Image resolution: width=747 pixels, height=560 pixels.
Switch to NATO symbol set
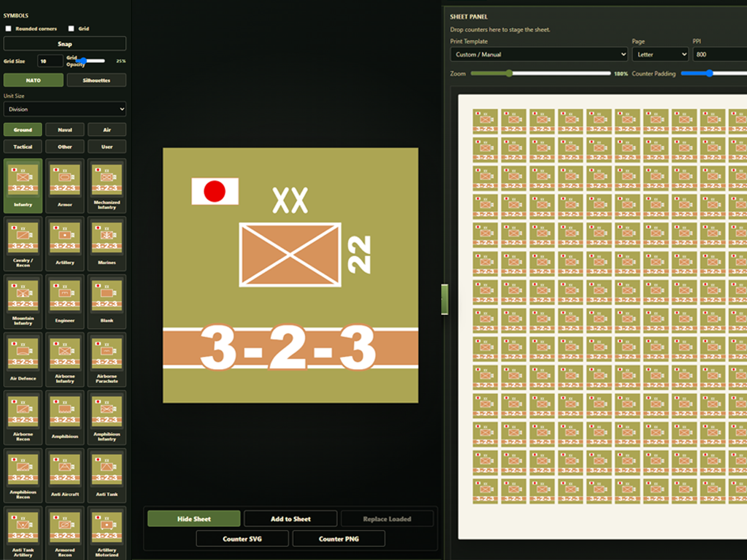34,80
